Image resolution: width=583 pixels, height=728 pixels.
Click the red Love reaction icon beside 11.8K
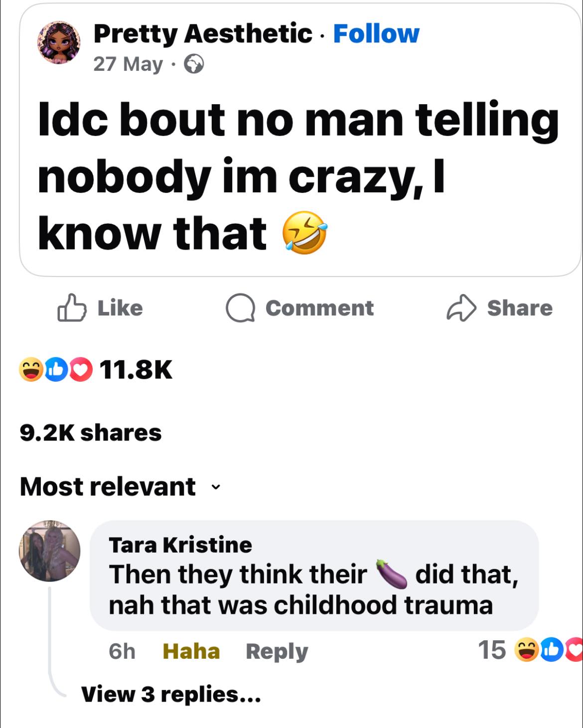tap(80, 370)
